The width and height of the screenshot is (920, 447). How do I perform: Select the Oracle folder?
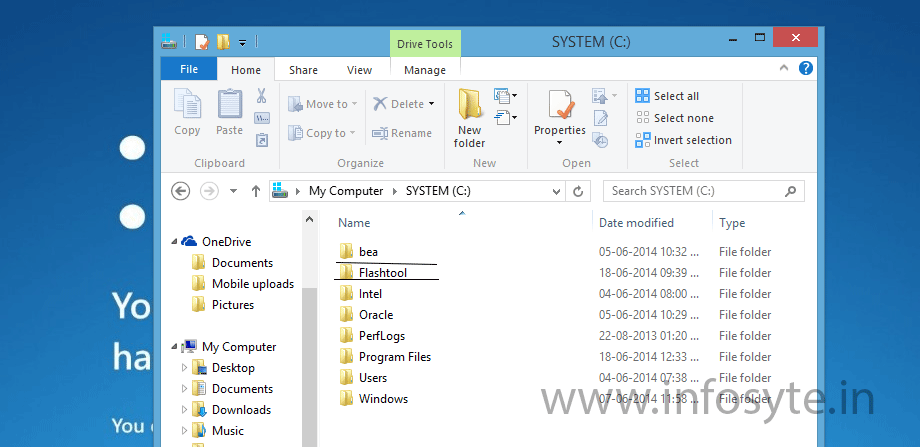coord(366,315)
